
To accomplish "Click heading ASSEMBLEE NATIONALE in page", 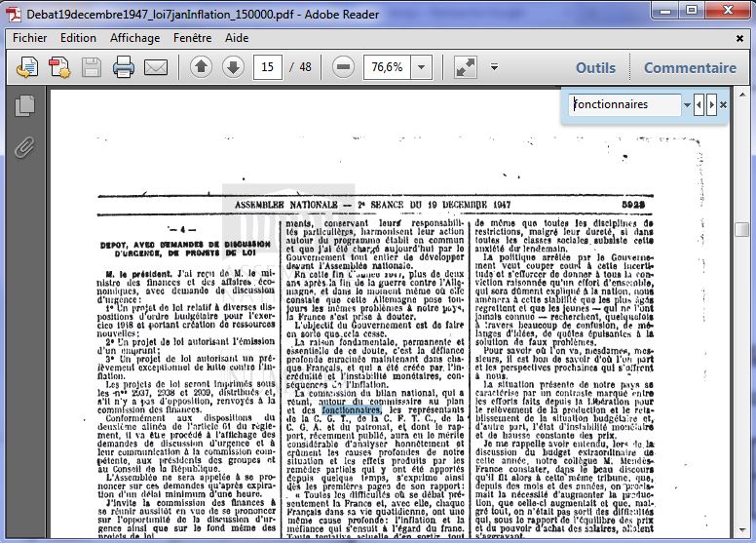I will tap(285, 205).
